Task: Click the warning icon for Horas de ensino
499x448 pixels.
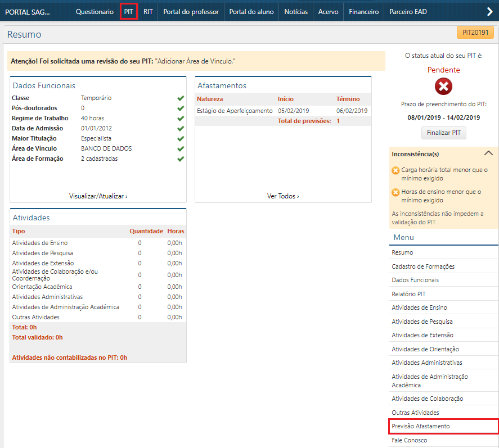Action: click(395, 192)
